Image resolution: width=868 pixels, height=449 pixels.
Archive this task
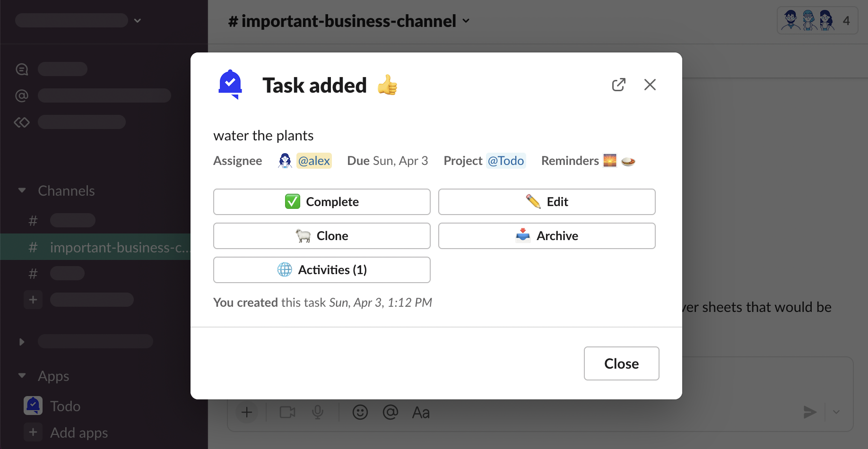click(x=547, y=236)
